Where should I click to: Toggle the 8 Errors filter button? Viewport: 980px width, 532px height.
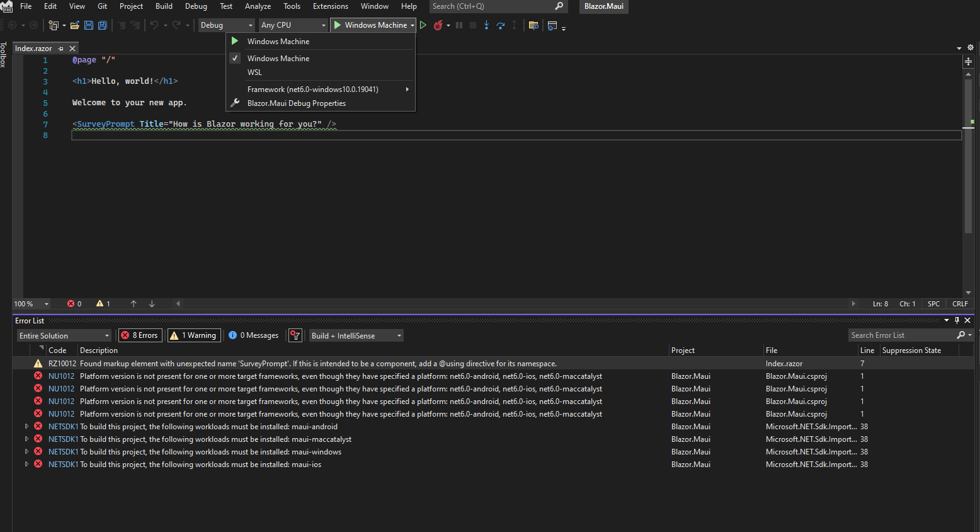[140, 335]
